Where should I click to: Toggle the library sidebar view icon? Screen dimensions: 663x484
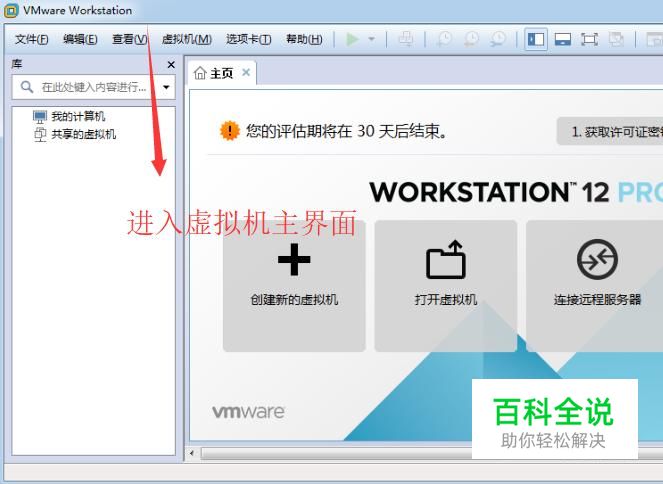coord(536,39)
